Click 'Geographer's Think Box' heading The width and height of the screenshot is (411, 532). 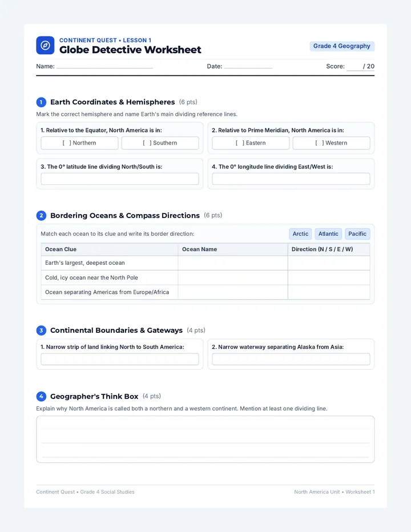tap(94, 396)
